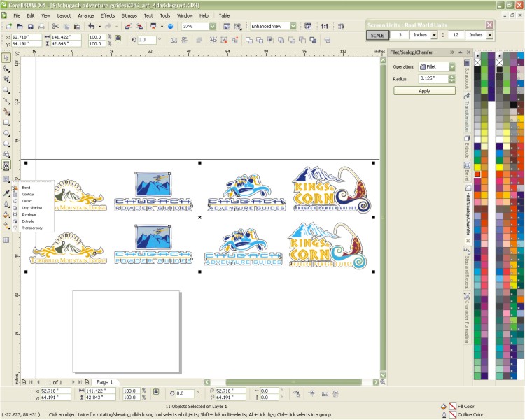Toggle the 1:1 zoom button
525x420 pixels.
(324, 26)
